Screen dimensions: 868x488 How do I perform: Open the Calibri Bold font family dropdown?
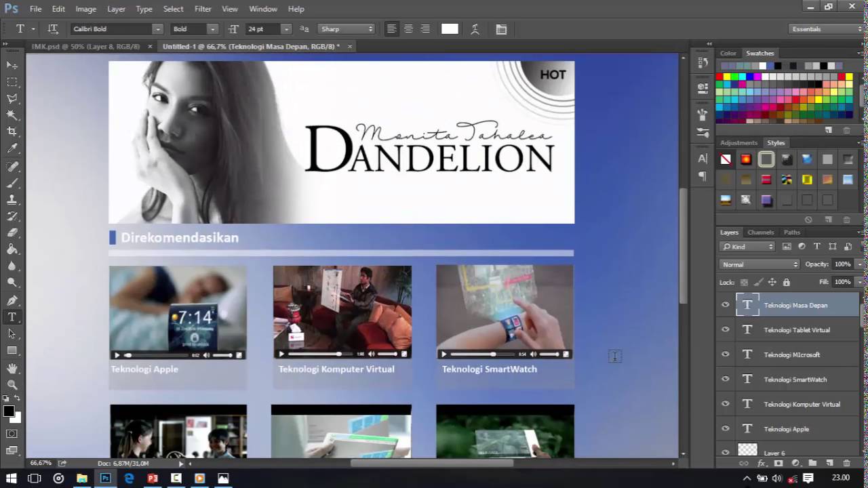[157, 29]
